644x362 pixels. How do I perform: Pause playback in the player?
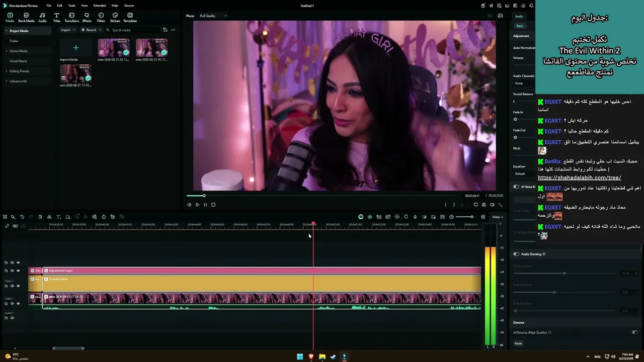205,205
